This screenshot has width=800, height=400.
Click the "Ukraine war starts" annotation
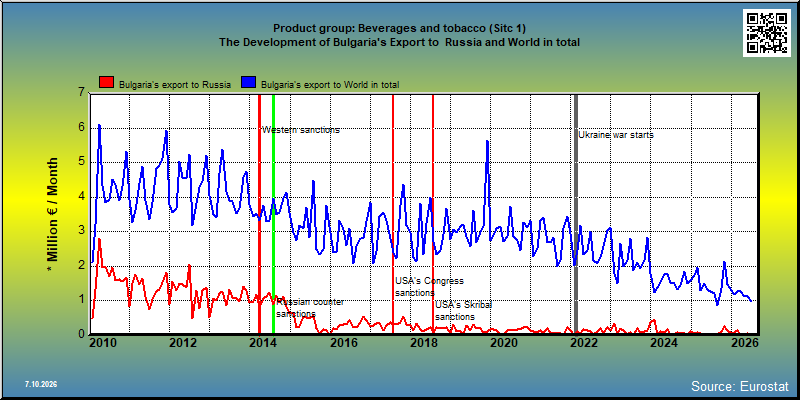[616, 135]
